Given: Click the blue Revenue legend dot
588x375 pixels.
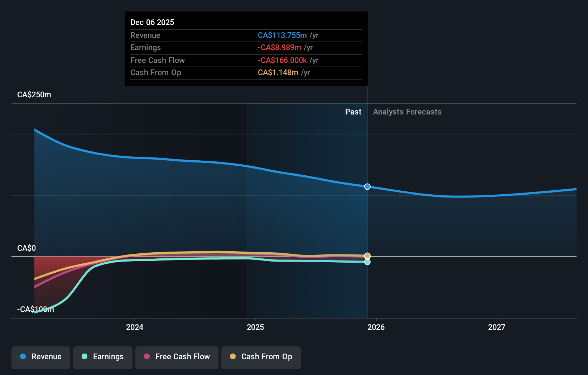Looking at the screenshot, I should coord(23,357).
